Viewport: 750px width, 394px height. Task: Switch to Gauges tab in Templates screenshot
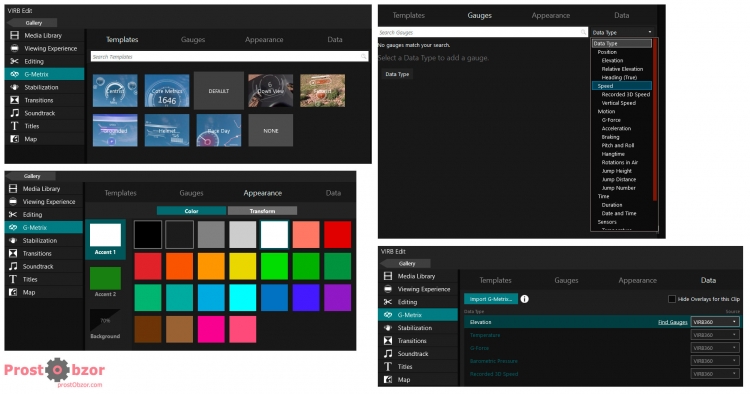coord(193,40)
